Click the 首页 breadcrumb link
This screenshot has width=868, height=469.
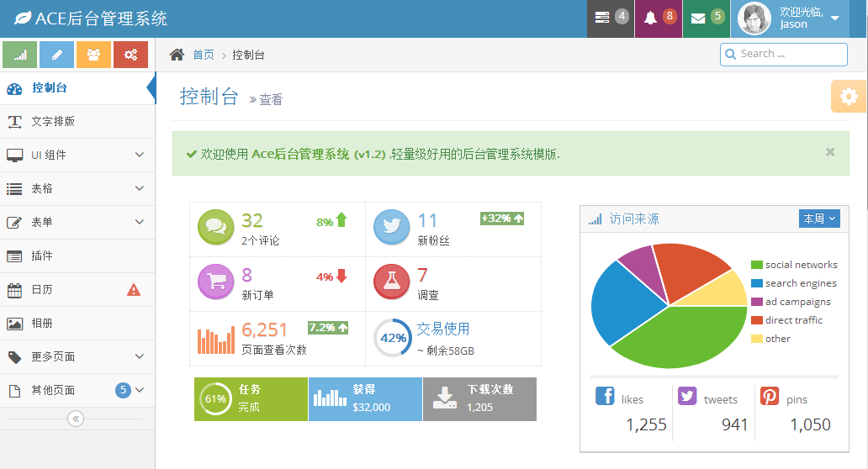click(x=203, y=55)
